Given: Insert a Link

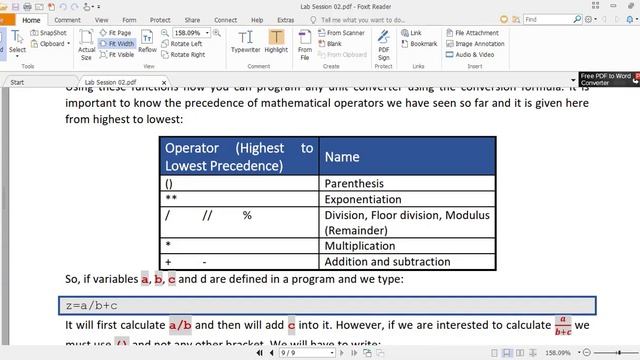Looking at the screenshot, I should 411,33.
